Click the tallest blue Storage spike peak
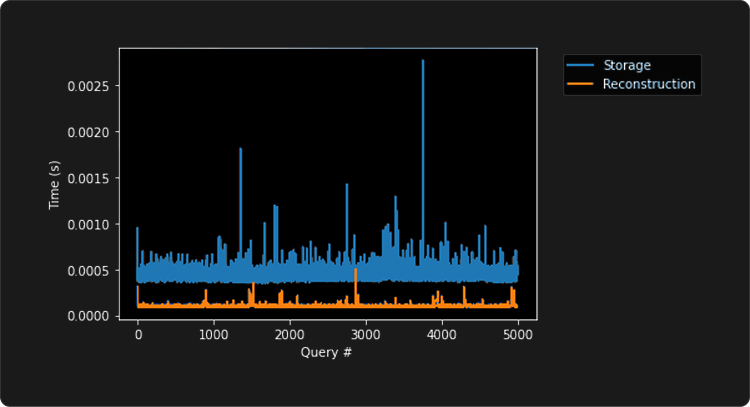The image size is (750, 407). (423, 62)
